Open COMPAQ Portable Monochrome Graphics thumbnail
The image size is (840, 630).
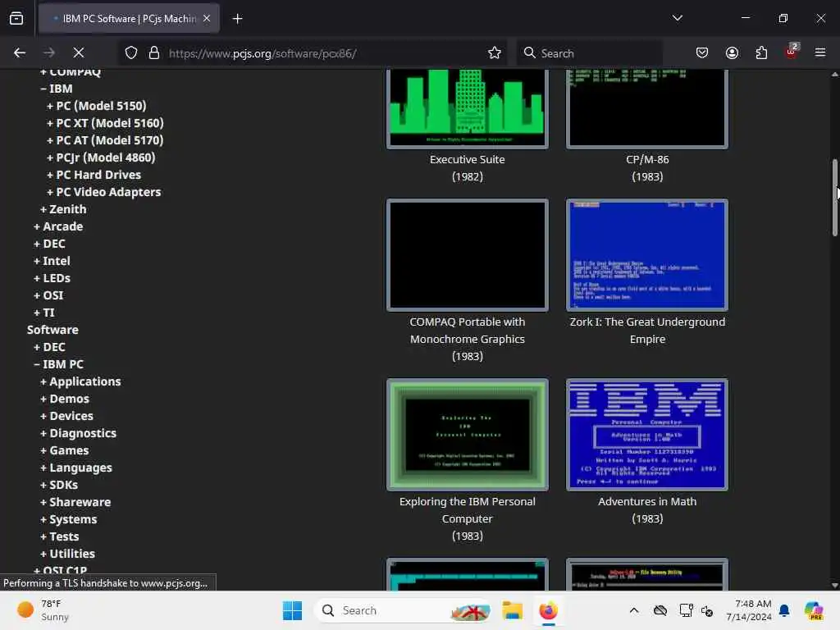467,255
